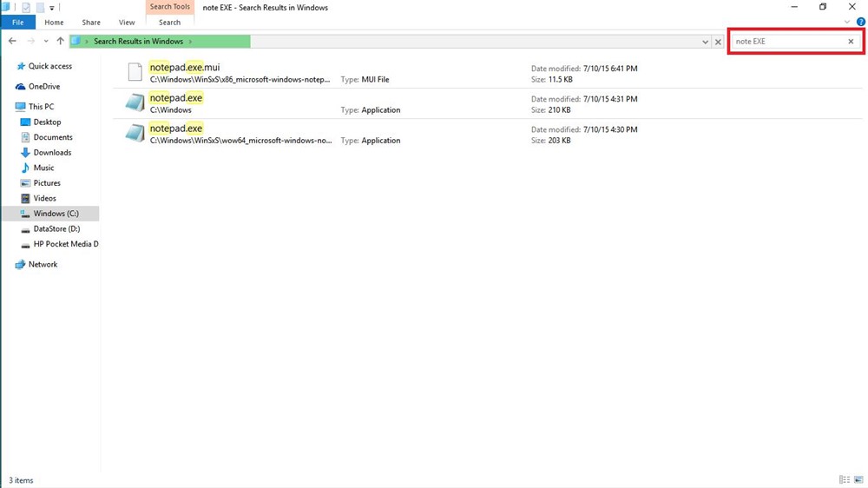868x488 pixels.
Task: Open Music in the sidebar
Action: pos(43,168)
